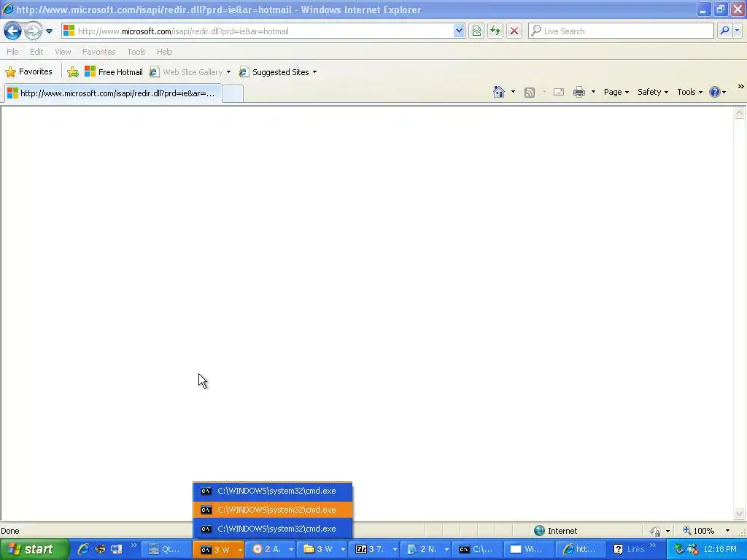The width and height of the screenshot is (747, 560).
Task: Switch to the single C:\ cmd taskbar button
Action: click(x=477, y=549)
